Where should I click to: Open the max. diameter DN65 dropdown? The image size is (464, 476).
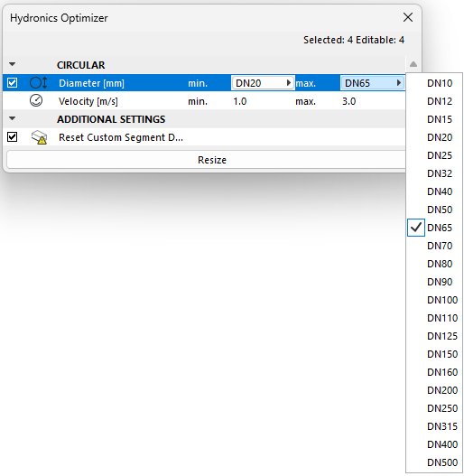coord(373,83)
